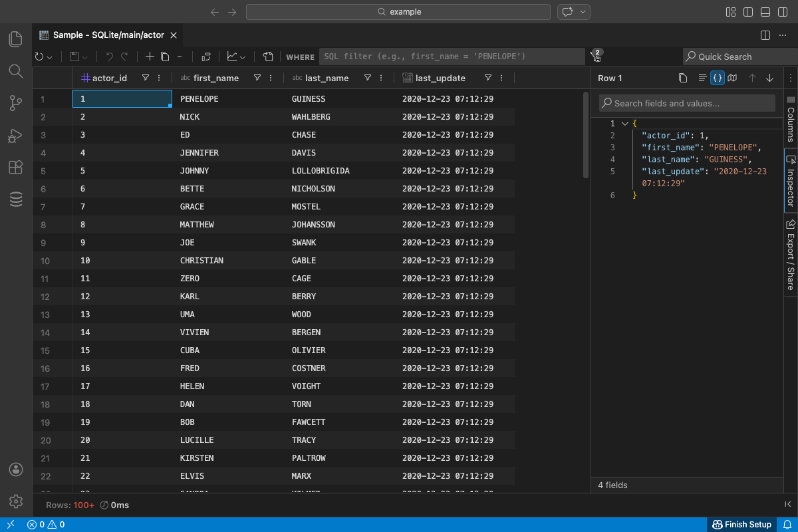This screenshot has width=798, height=532.
Task: Toggle the filter badge beside the WHERE box
Action: coord(596,57)
